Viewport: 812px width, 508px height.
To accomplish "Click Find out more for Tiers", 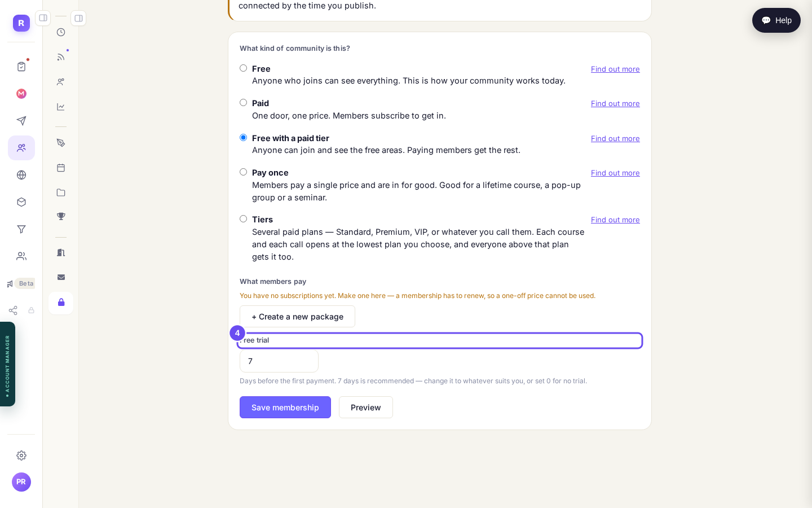I will pos(615,220).
